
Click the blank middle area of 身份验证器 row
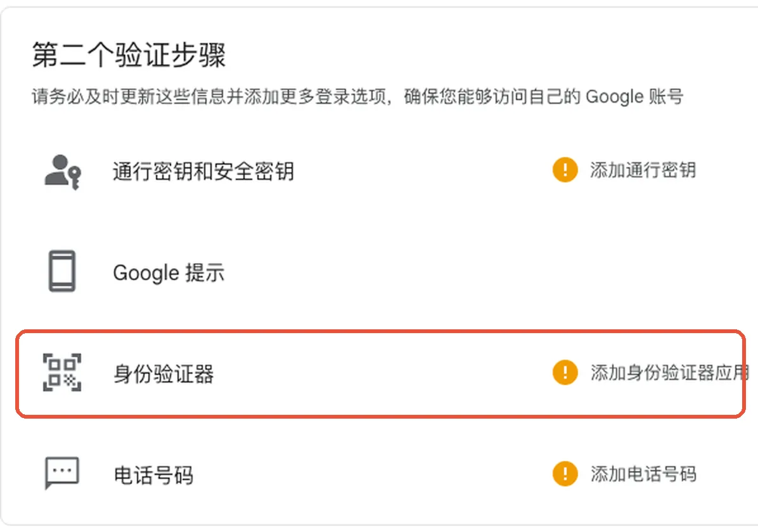[x=382, y=374]
